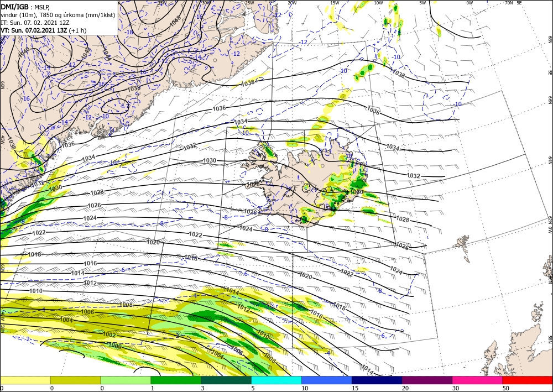Select the pink 30 mm legend swatch

pyautogui.click(x=478, y=380)
